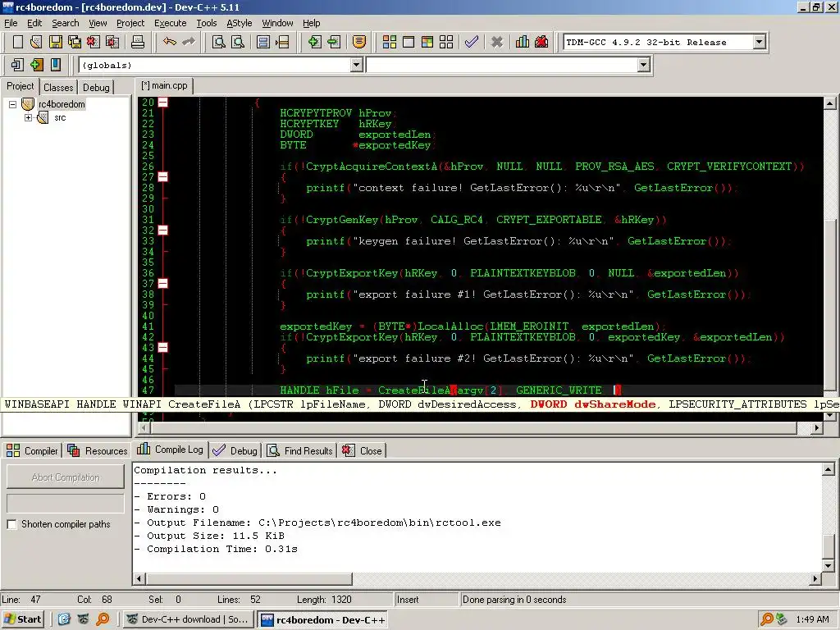840x630 pixels.
Task: Click the compile log vertical scrollbar down arrow
Action: point(829,566)
